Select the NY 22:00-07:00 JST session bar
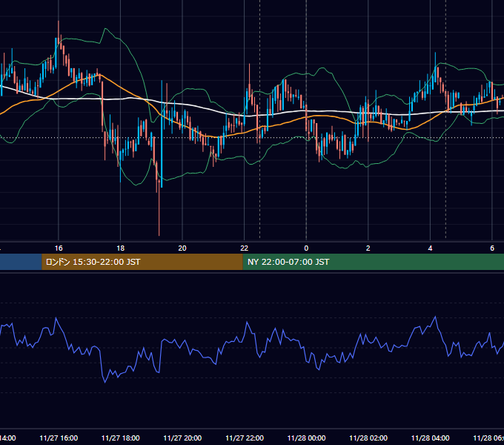 click(x=373, y=262)
